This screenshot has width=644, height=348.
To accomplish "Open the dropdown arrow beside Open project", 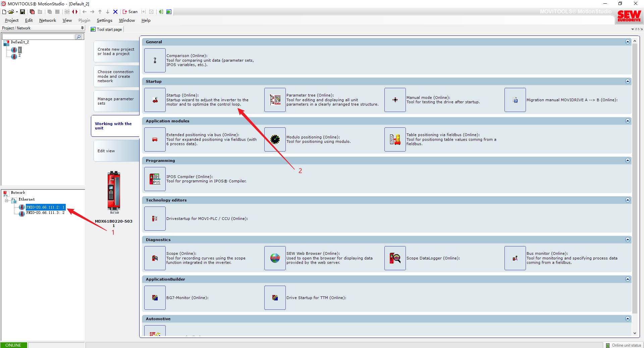I will pyautogui.click(x=17, y=12).
